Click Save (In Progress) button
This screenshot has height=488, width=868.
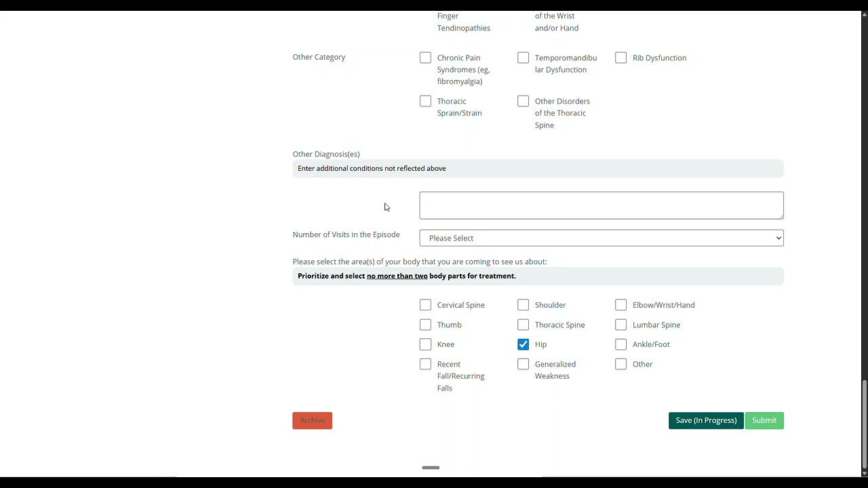tap(706, 420)
